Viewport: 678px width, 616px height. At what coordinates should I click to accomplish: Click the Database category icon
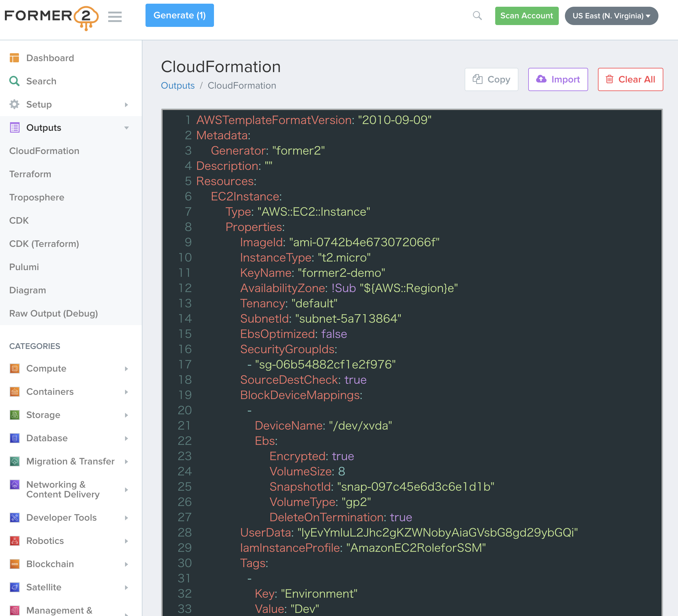[x=14, y=438]
